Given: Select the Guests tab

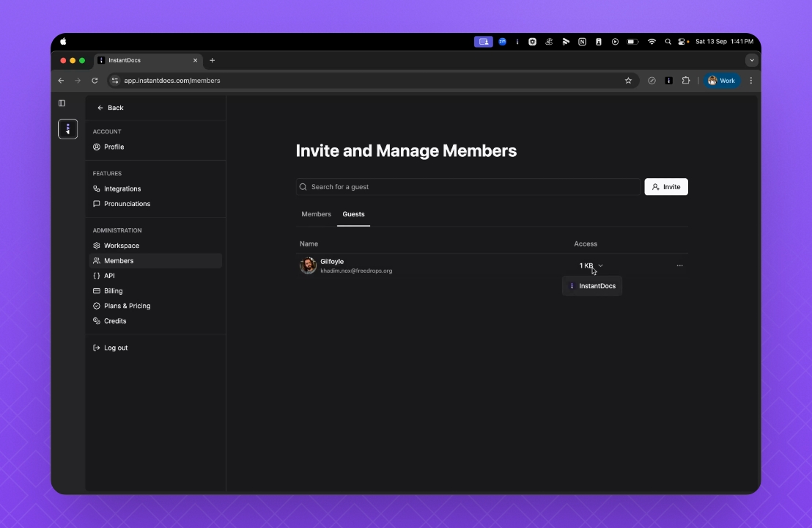Looking at the screenshot, I should pos(353,214).
